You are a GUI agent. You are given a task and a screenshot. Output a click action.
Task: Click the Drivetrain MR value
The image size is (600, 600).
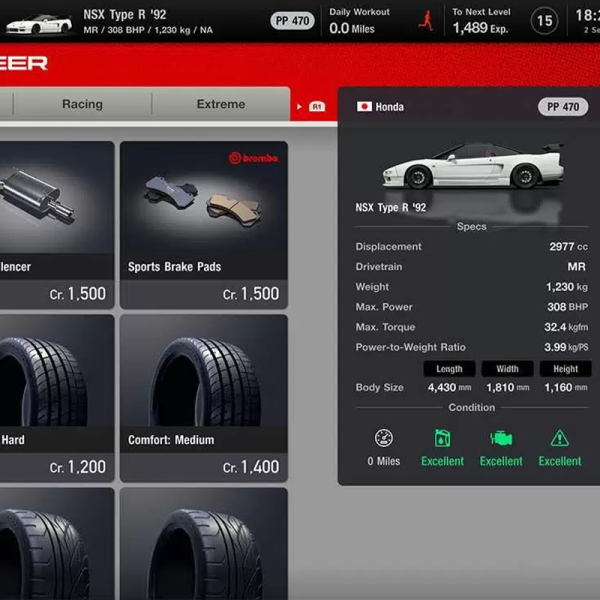[x=576, y=267]
